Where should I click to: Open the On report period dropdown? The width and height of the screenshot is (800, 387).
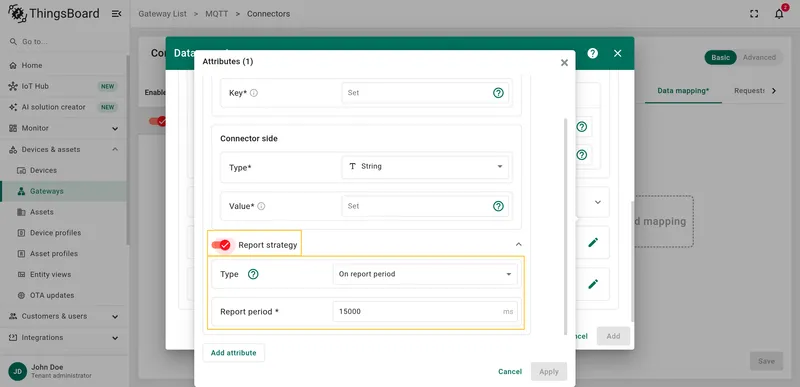(x=424, y=274)
